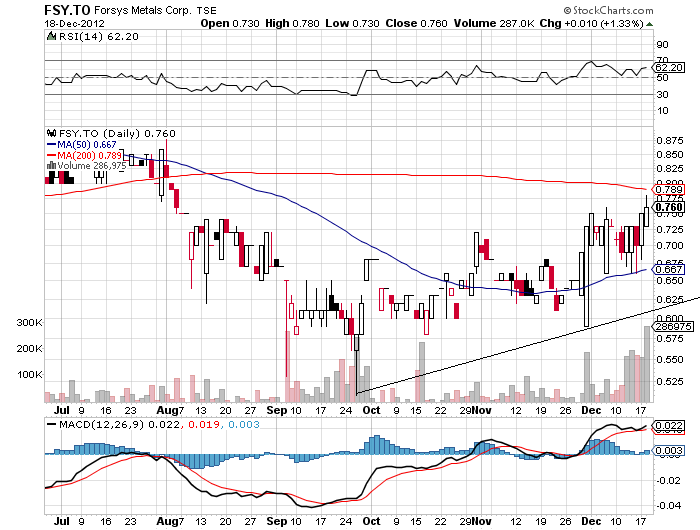
Task: Click the RSI 10 axis label
Action: tap(662, 110)
